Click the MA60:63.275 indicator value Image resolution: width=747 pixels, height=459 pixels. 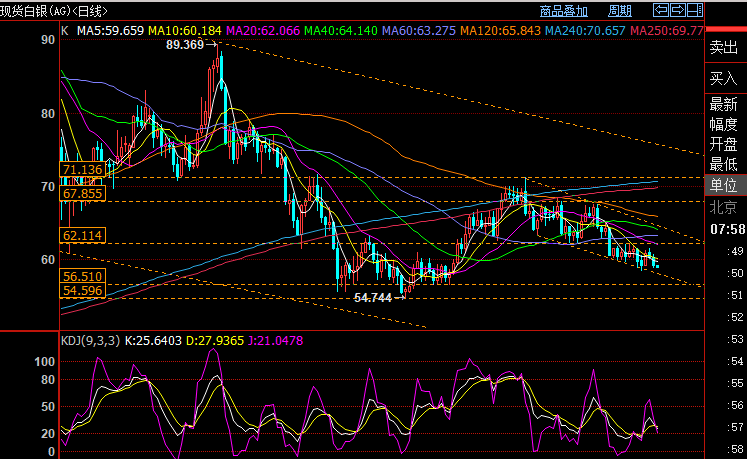pos(419,31)
